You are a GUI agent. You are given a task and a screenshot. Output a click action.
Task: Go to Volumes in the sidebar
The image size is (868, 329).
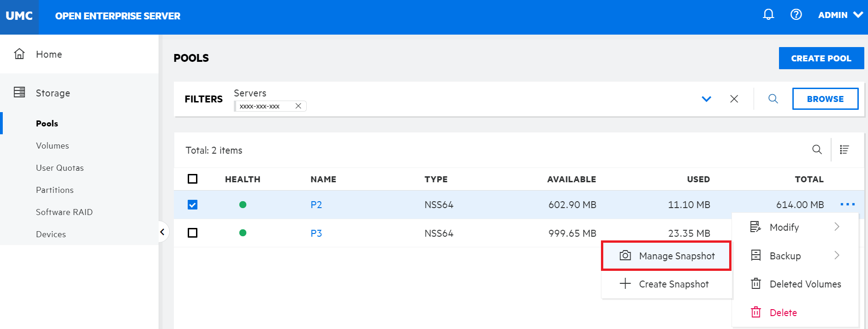tap(53, 146)
